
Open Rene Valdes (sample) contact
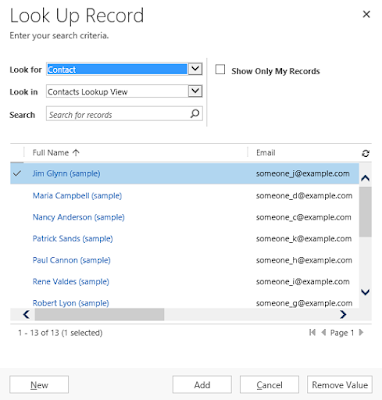click(x=71, y=282)
